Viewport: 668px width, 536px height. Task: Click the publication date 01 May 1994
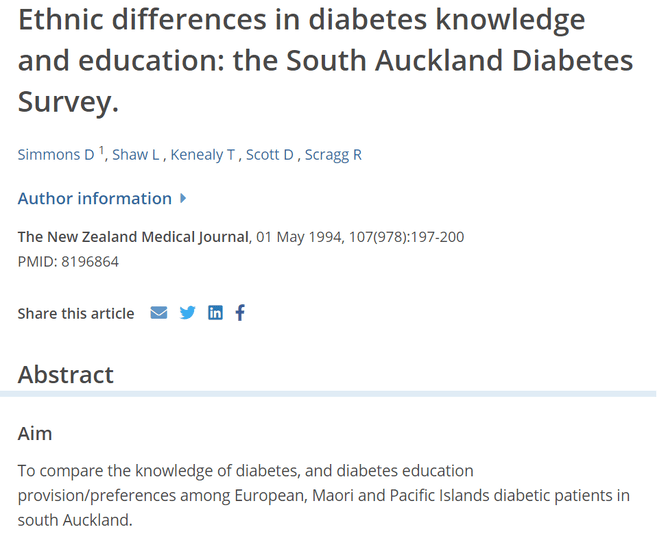pos(305,237)
